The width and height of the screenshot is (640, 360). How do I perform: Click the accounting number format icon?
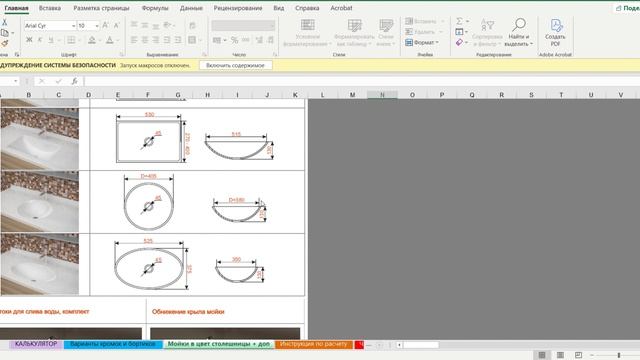[217, 40]
